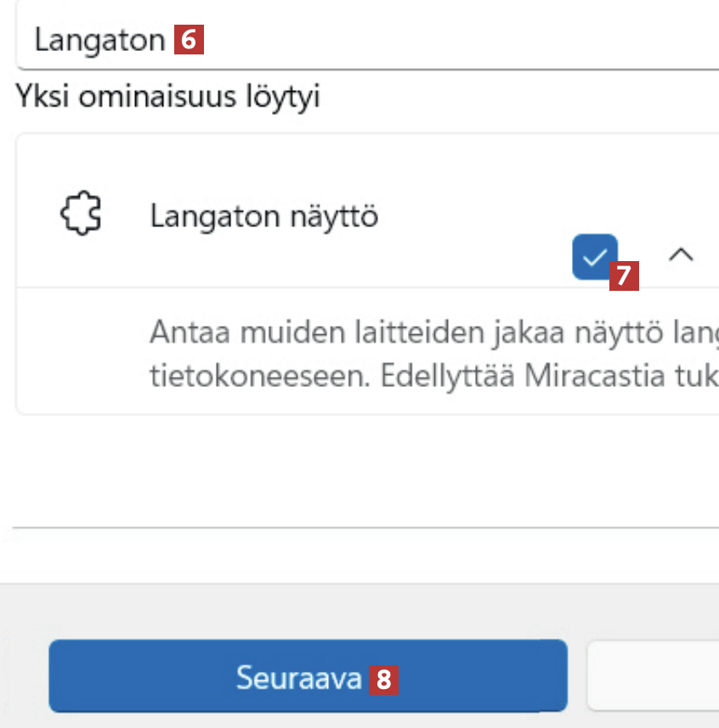Click the white button right of Seuraava
This screenshot has width=719, height=728.
[653, 675]
